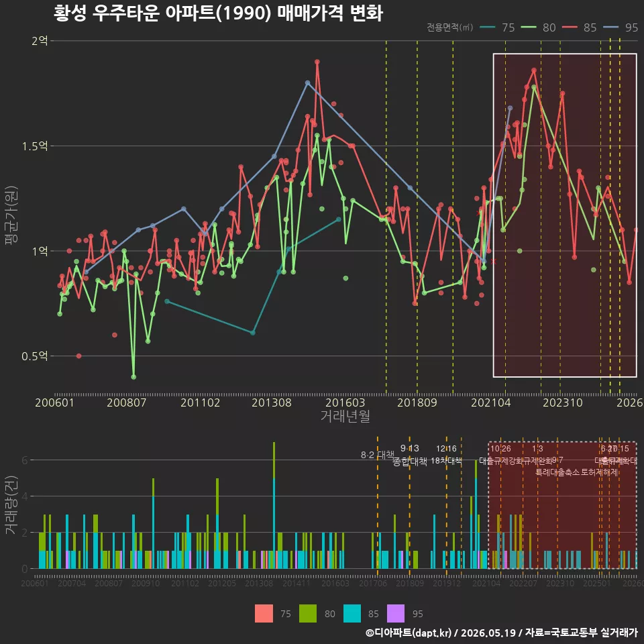
Task: Click the chart title 황성 우주타운 아파트
Action: click(135, 13)
